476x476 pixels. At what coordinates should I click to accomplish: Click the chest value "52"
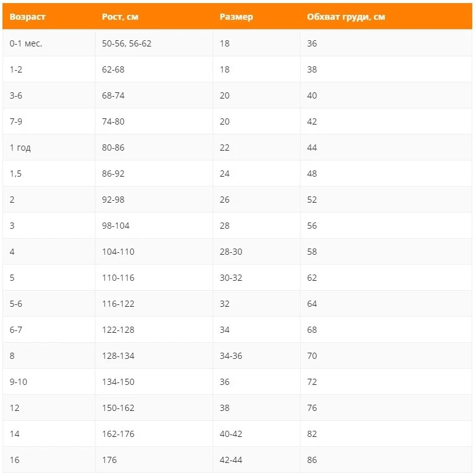[312, 200]
